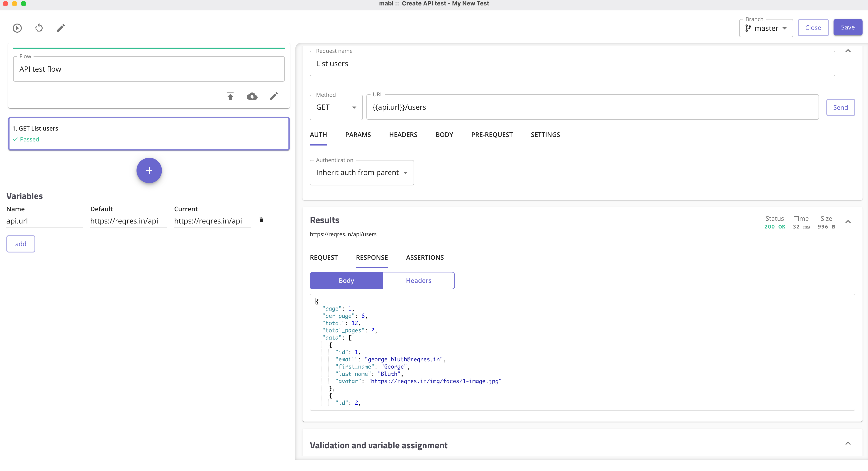Open the ASSERTIONS results tab

424,258
